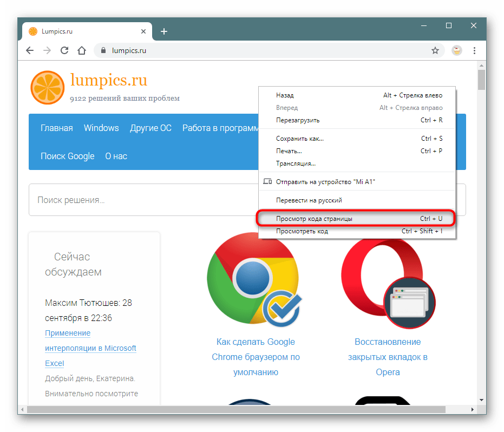Open a new tab with plus button
The image size is (504, 432).
[164, 31]
